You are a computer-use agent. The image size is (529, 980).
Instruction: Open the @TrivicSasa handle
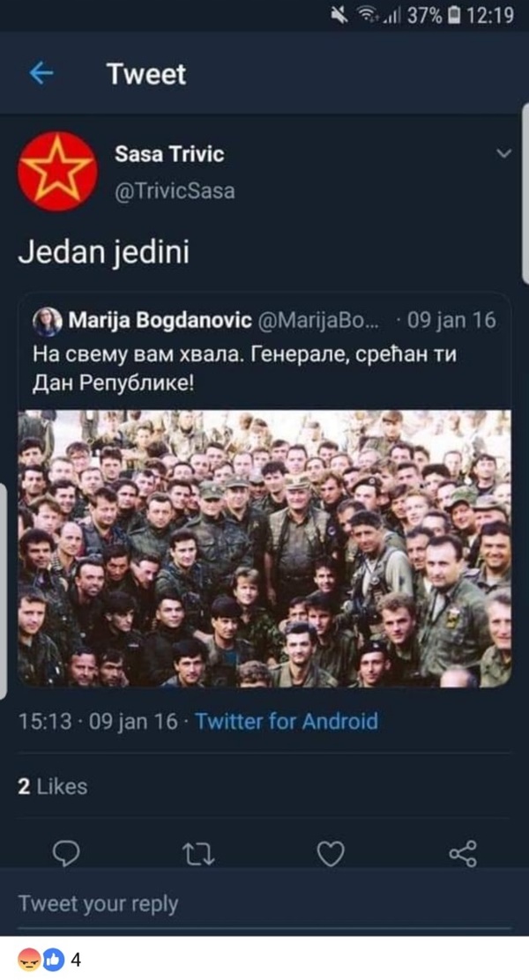(175, 191)
